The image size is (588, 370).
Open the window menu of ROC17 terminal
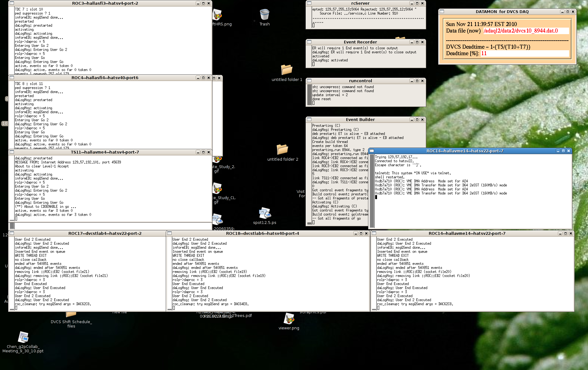point(12,233)
